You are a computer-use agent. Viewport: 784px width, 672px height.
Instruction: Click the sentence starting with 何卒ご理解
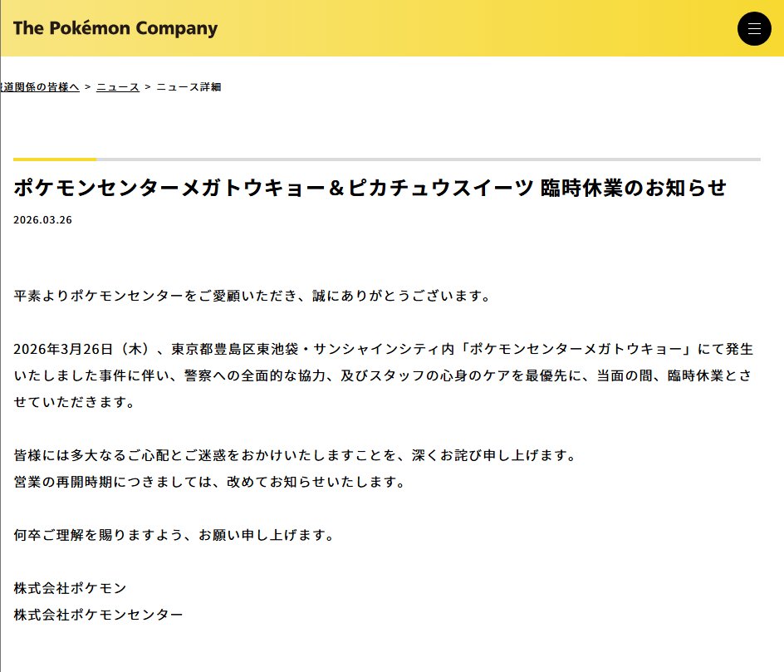(x=174, y=535)
